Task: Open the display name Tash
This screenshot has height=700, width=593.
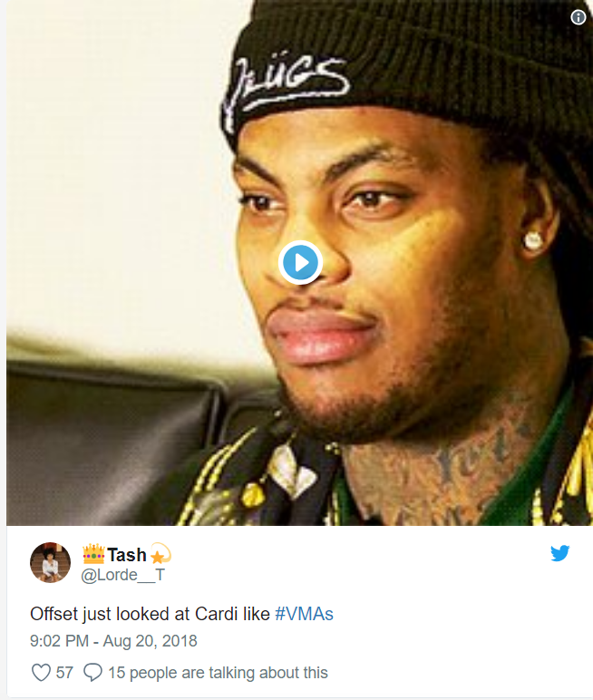Action: click(x=127, y=555)
